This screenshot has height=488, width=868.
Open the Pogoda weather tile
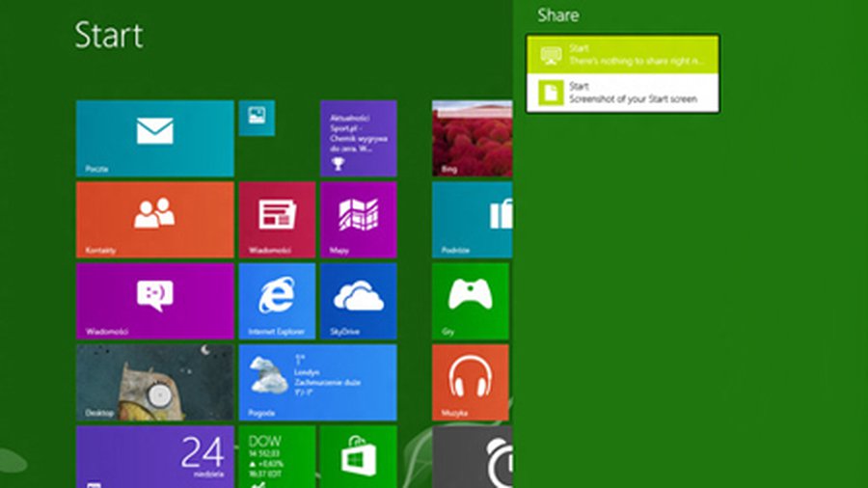pos(317,382)
